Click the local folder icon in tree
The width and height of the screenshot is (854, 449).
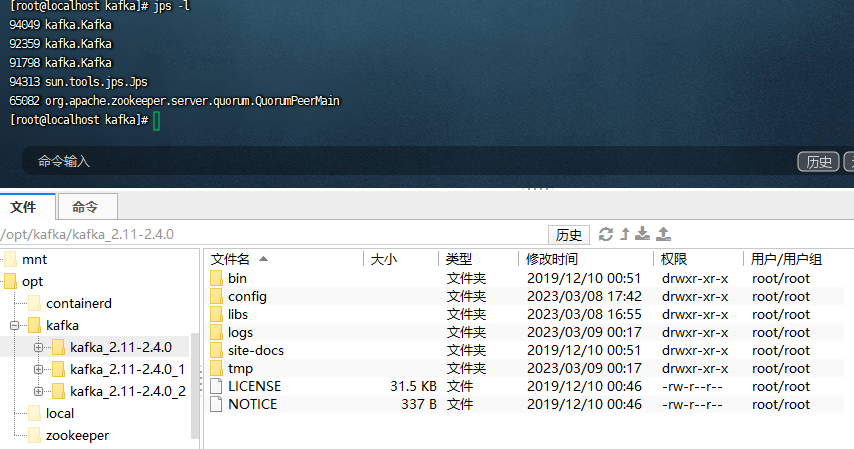coord(34,414)
